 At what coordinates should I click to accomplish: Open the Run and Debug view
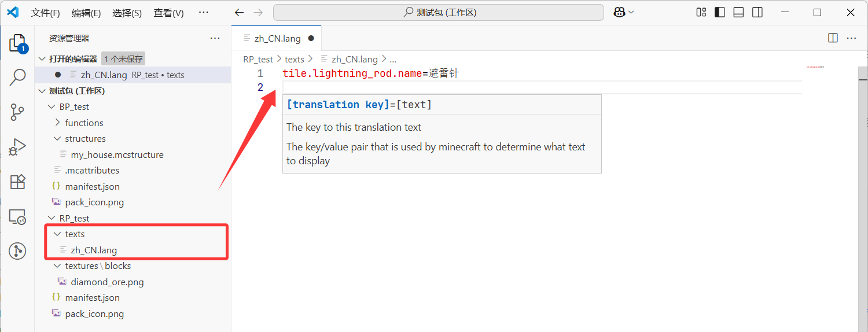tap(17, 147)
